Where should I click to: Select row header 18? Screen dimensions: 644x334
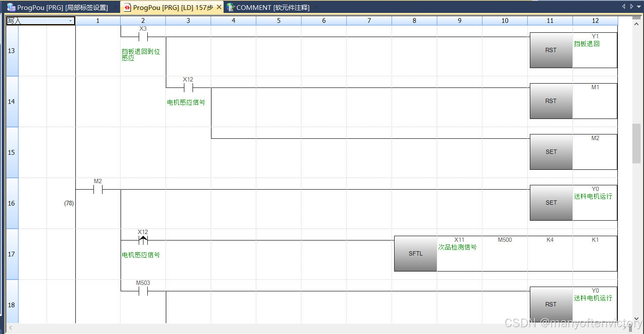tap(12, 302)
